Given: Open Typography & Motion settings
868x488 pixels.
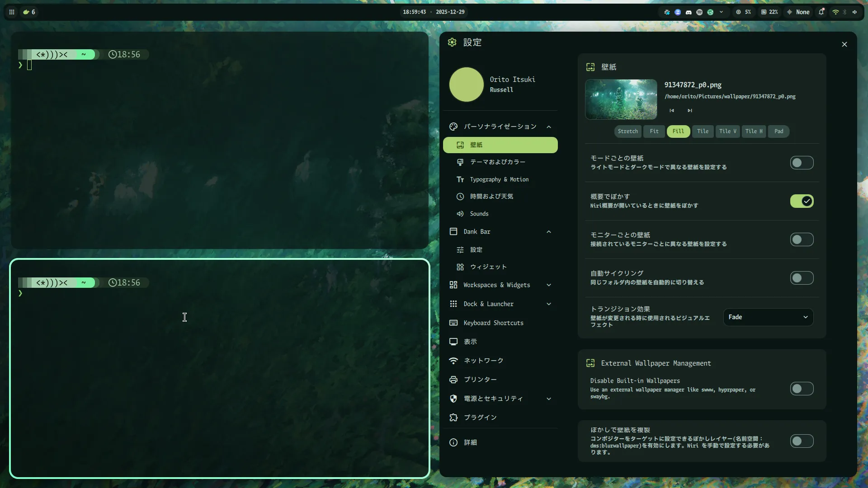Looking at the screenshot, I should click(499, 179).
